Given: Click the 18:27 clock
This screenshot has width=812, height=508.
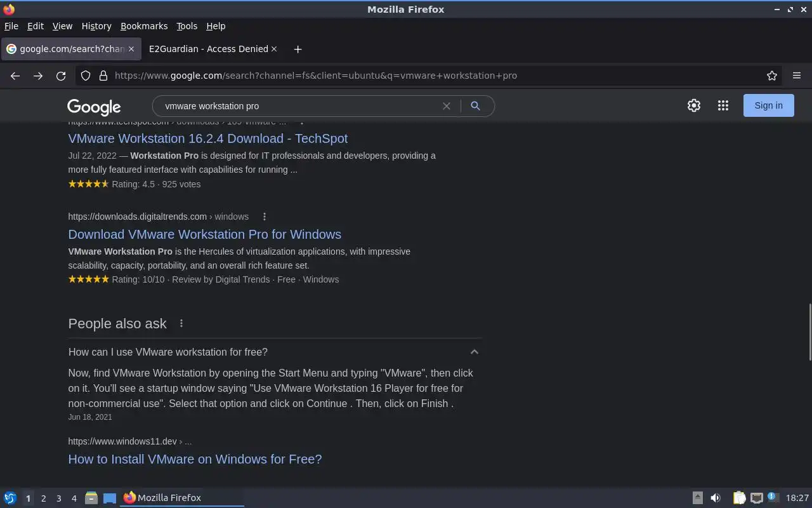Looking at the screenshot, I should [797, 498].
